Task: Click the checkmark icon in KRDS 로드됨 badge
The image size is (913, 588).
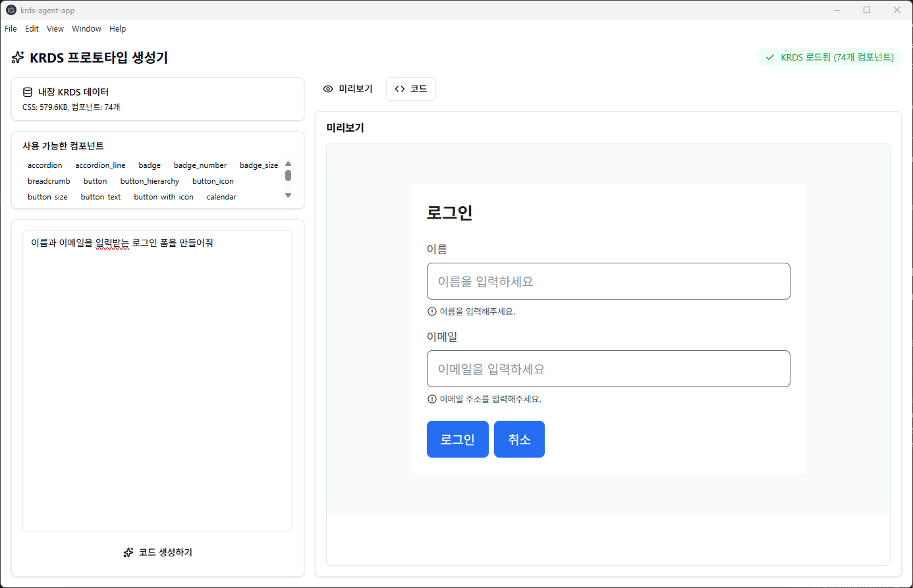Action: point(769,57)
